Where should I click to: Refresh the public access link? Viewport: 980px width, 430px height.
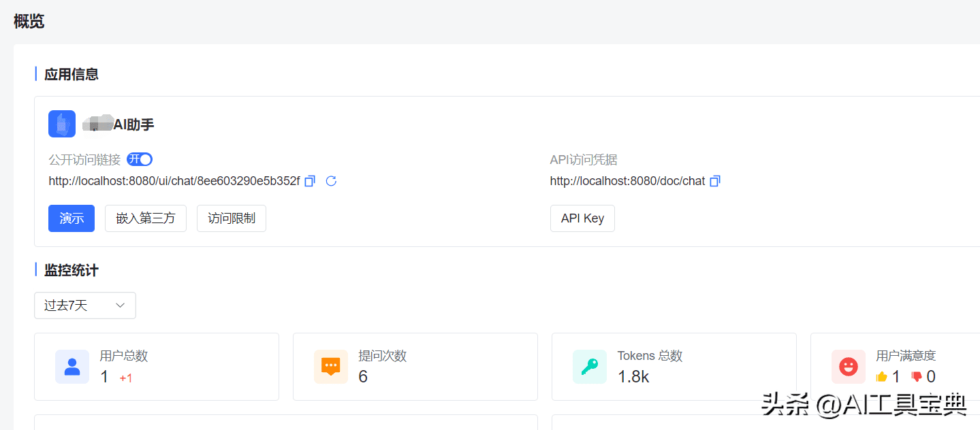point(332,181)
